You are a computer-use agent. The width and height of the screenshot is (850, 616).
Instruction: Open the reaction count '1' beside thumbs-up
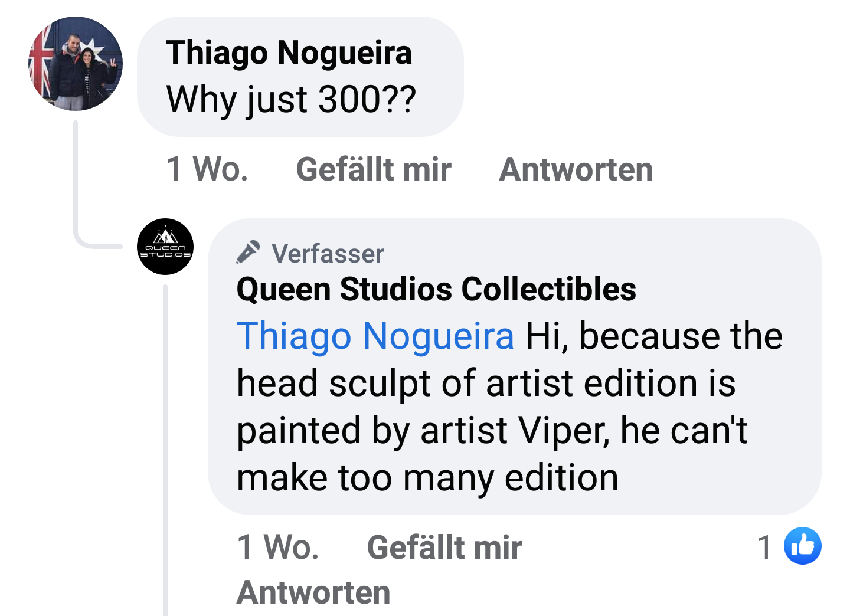coord(764,547)
